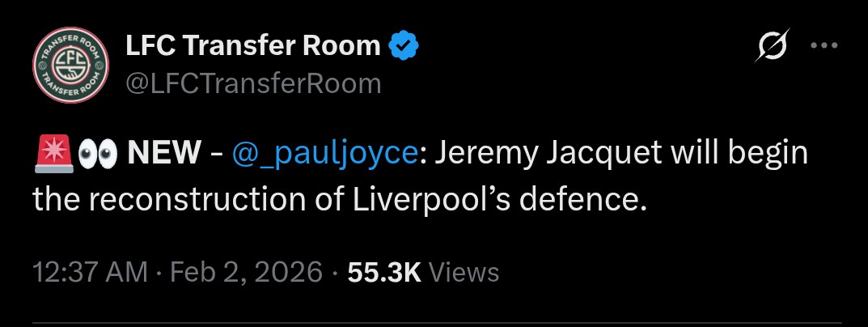Open the @LFCTransferRoom handle link
This screenshot has height=327, width=868.
click(x=253, y=83)
